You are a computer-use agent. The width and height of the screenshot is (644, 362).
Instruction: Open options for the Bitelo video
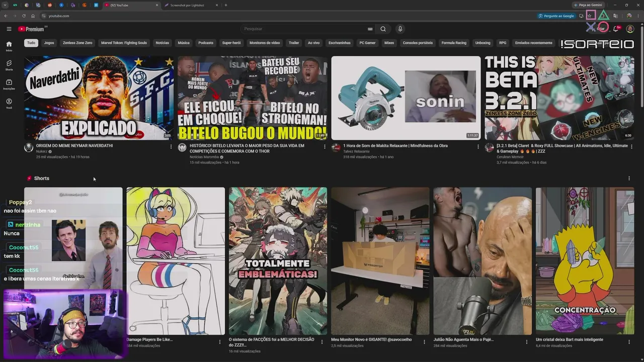click(325, 147)
